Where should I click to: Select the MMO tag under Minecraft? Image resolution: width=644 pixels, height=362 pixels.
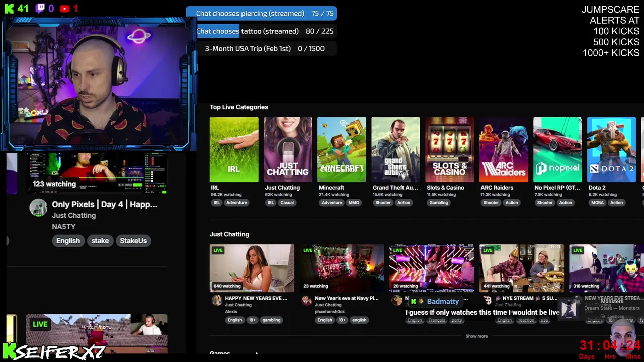[x=354, y=203]
